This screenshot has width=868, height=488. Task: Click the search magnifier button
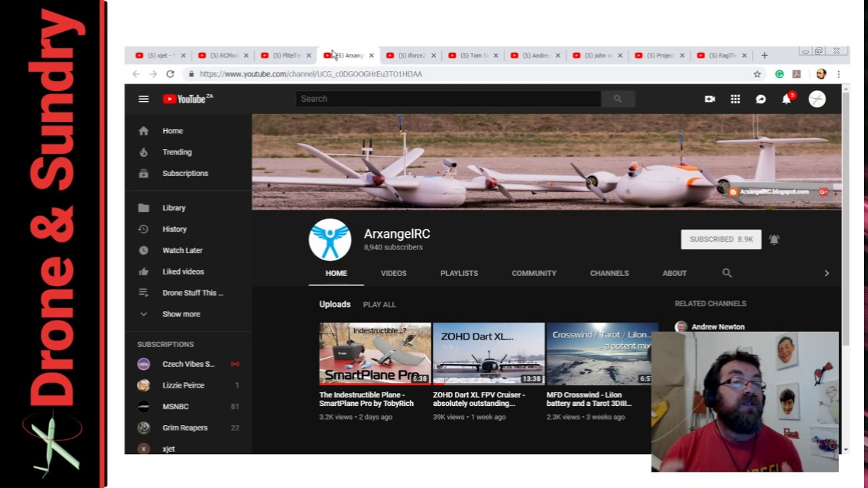[x=617, y=99]
